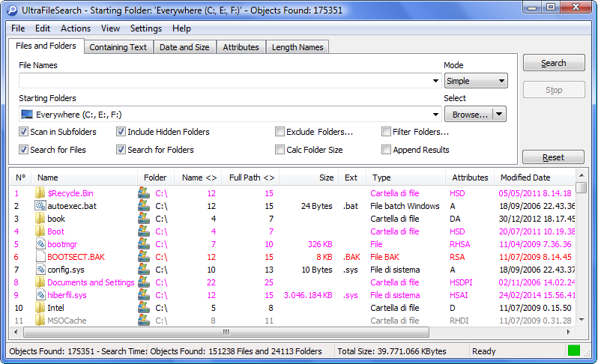
Task: Switch to the Length Names tab
Action: 298,47
